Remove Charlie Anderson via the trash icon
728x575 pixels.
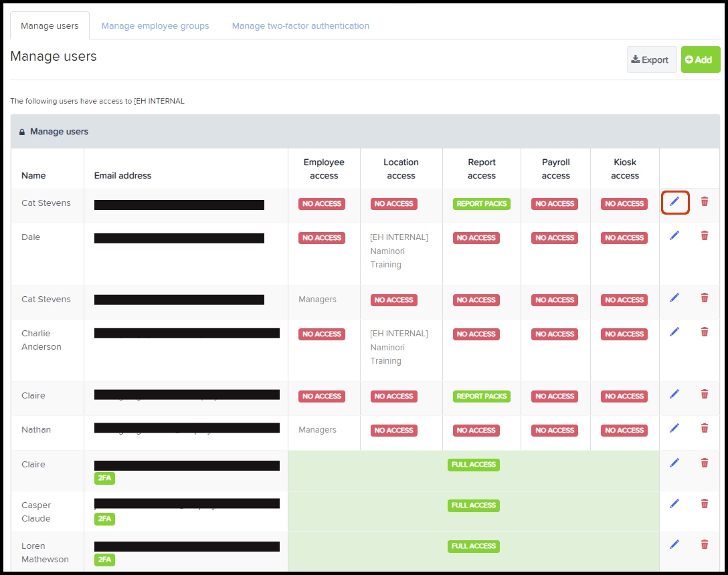click(705, 332)
